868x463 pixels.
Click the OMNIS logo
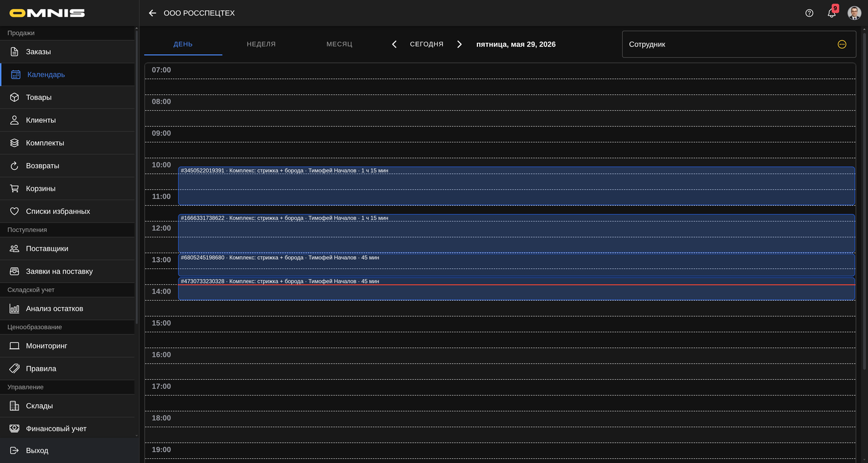[x=47, y=13]
